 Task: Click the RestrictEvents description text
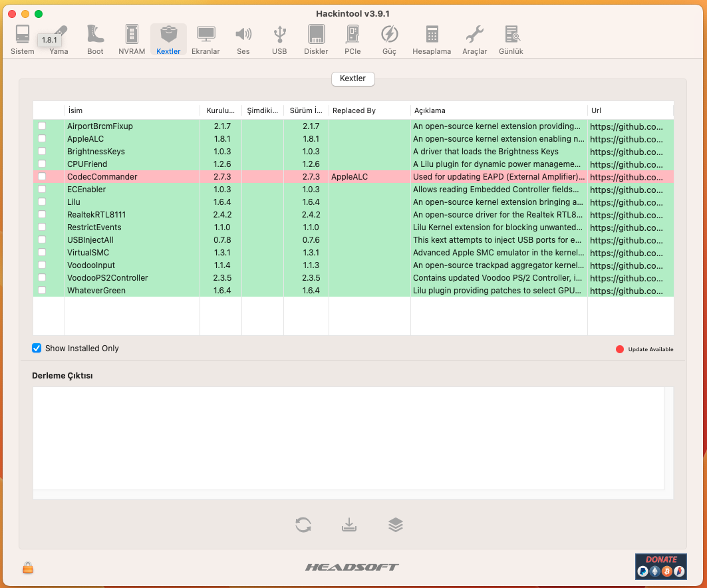497,227
